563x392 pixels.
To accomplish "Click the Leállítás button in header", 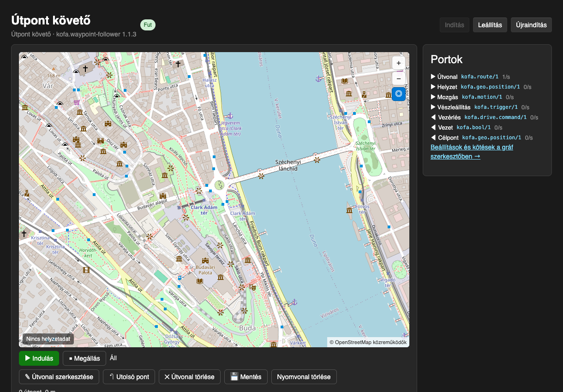I will pos(490,25).
